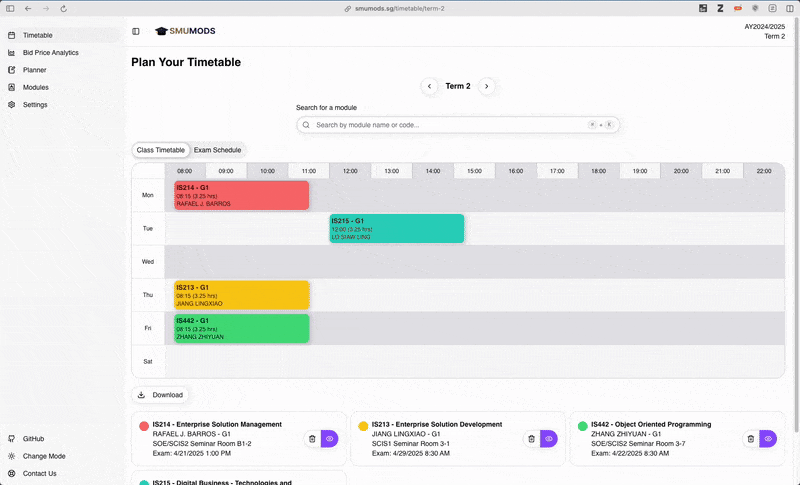Toggle the sidebar collapse icon

point(136,31)
